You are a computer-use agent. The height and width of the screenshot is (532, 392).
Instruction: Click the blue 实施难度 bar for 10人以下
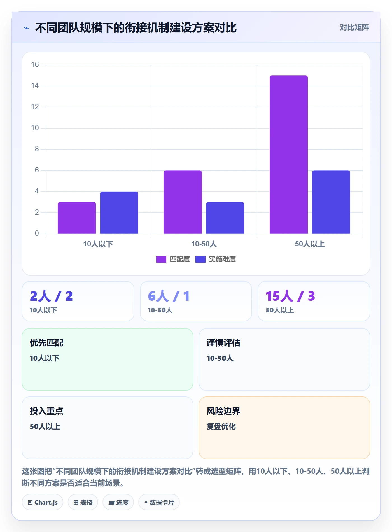pyautogui.click(x=119, y=213)
